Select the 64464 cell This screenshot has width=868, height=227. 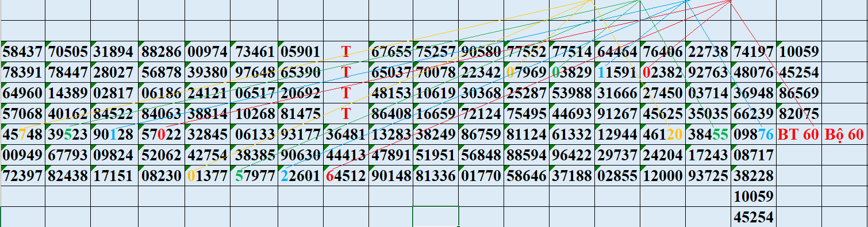tap(617, 52)
